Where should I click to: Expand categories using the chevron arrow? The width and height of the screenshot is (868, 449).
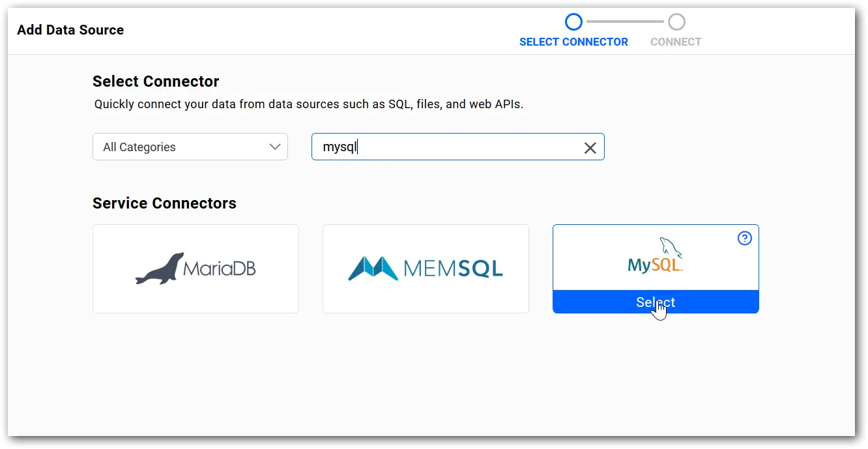275,147
